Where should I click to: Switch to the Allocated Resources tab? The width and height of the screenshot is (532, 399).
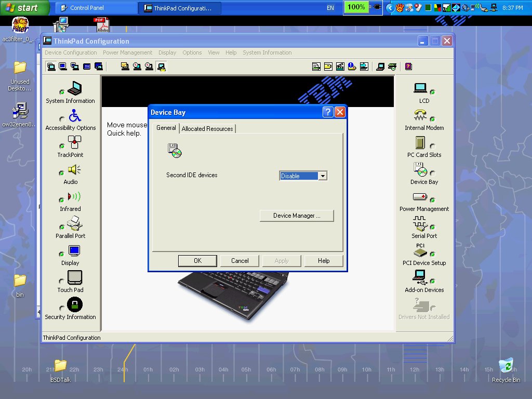pyautogui.click(x=207, y=129)
